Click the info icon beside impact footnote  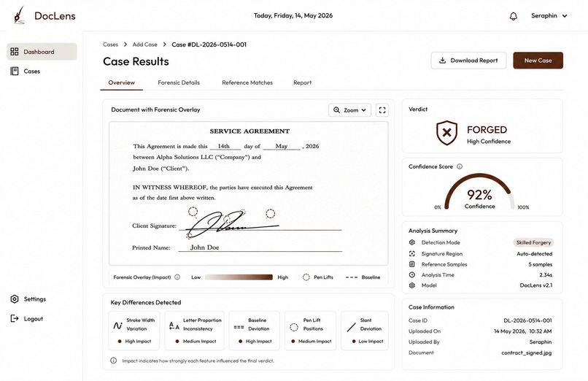[x=113, y=361]
